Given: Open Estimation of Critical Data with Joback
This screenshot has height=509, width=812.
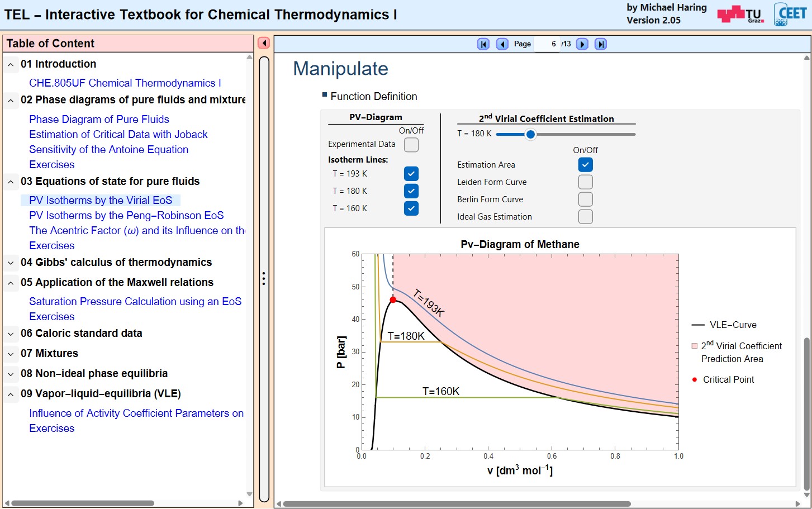Looking at the screenshot, I should tap(118, 135).
